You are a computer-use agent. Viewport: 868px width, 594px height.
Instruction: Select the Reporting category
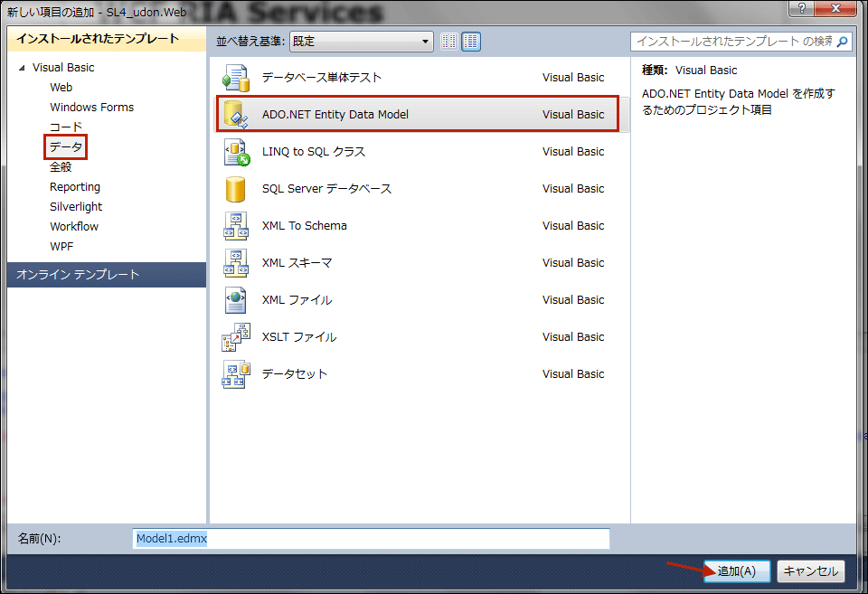pyautogui.click(x=75, y=187)
